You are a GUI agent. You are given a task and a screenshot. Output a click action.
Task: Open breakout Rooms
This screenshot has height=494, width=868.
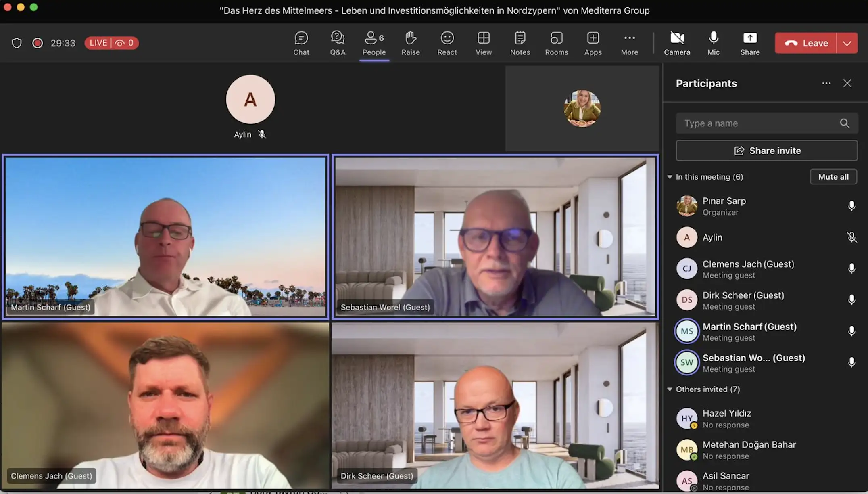[x=556, y=43]
